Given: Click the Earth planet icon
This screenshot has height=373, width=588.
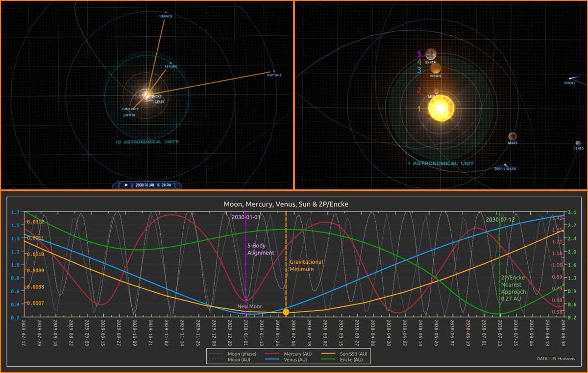Looking at the screenshot, I should point(431,53).
